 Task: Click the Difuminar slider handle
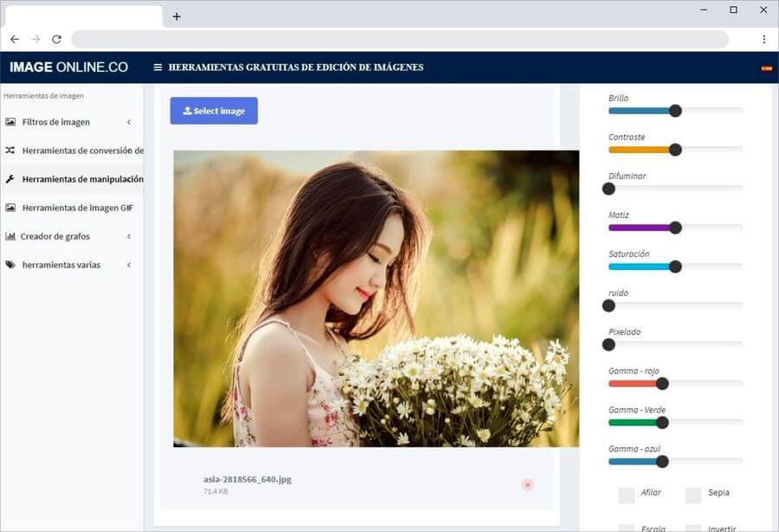(x=608, y=189)
